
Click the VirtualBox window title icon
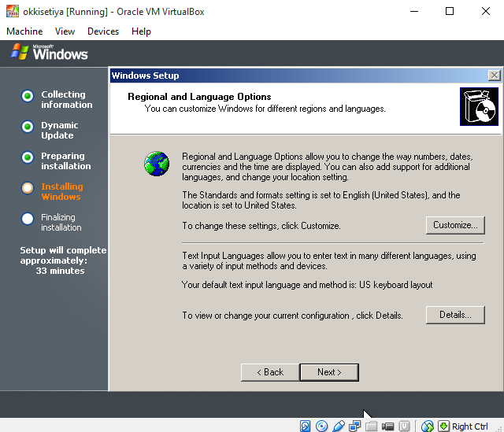[13, 12]
